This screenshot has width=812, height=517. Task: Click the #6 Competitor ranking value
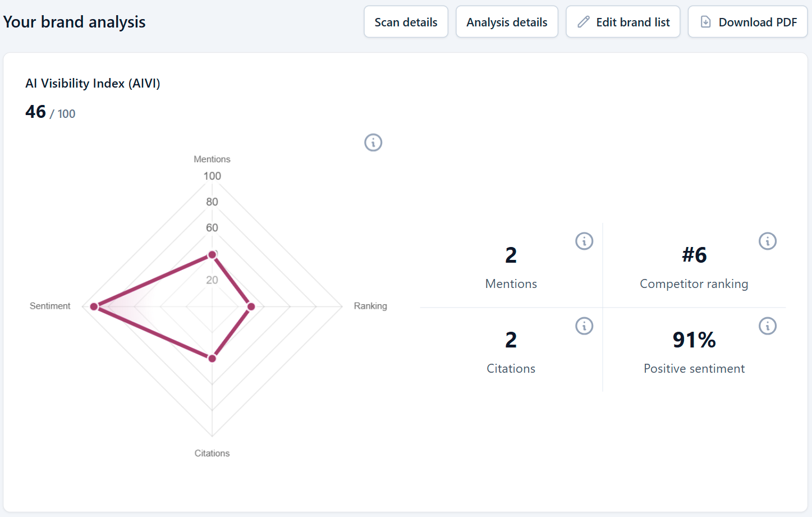click(694, 255)
